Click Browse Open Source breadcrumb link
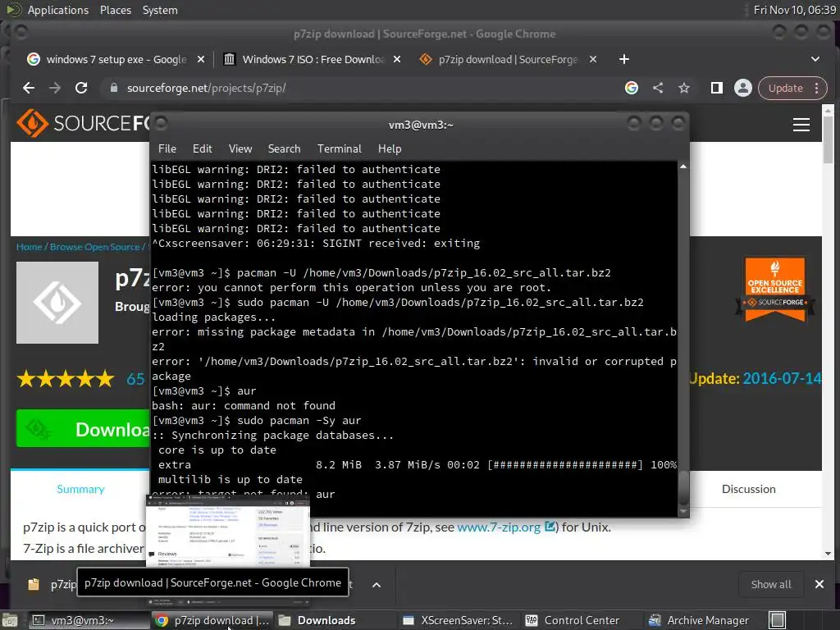This screenshot has width=840, height=630. tap(95, 247)
